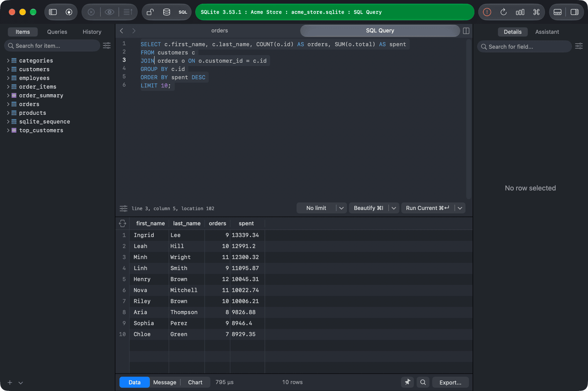Run the current query
The image size is (588, 391).
(x=427, y=208)
